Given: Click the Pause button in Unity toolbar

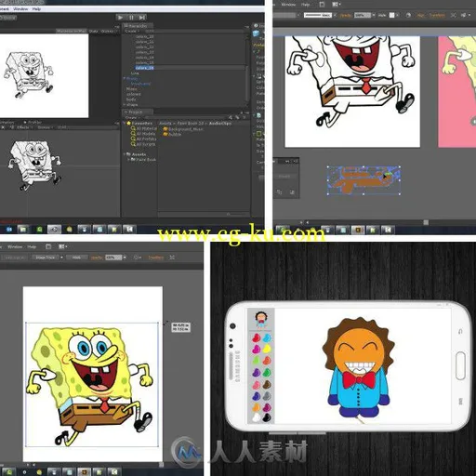Looking at the screenshot, I should [131, 18].
